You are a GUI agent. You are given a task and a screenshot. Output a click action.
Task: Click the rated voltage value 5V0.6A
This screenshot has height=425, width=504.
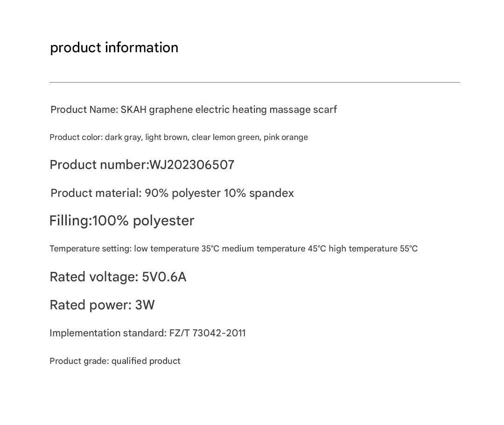pyautogui.click(x=164, y=277)
